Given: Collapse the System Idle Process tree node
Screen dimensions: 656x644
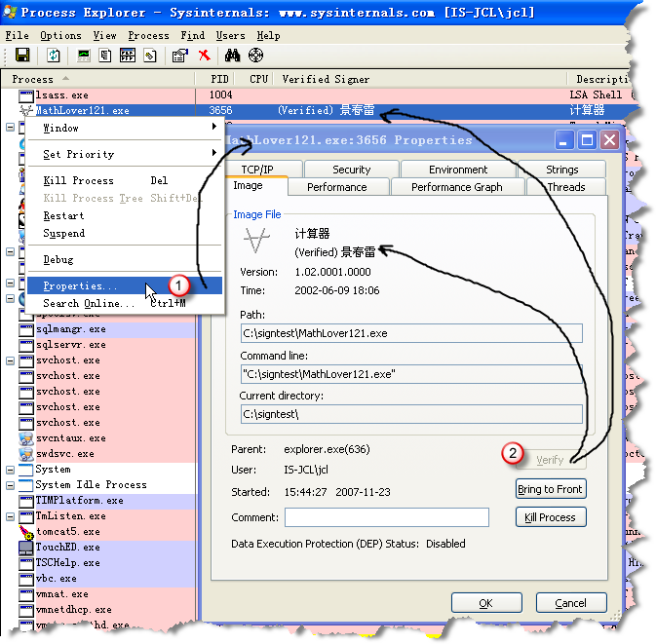Looking at the screenshot, I should [10, 485].
